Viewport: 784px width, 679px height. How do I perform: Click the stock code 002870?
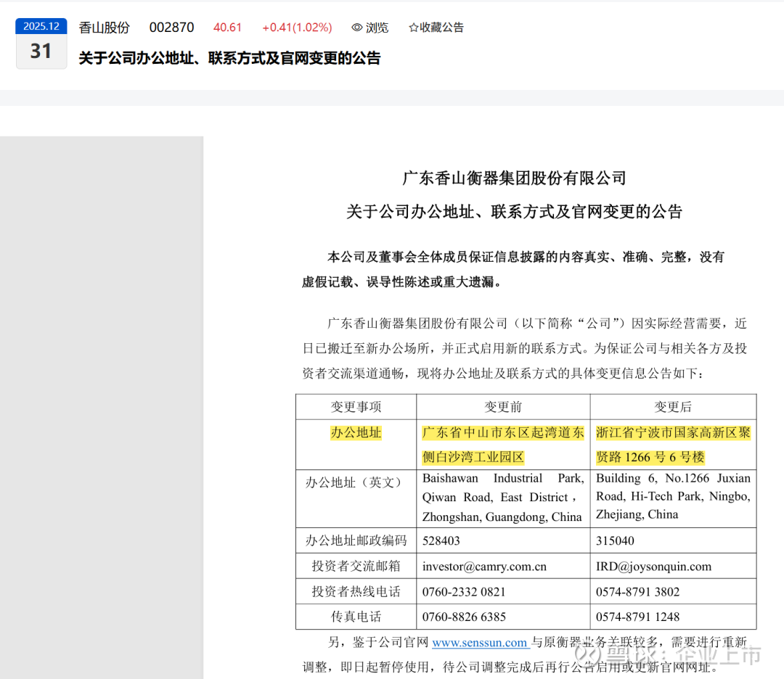pyautogui.click(x=171, y=28)
